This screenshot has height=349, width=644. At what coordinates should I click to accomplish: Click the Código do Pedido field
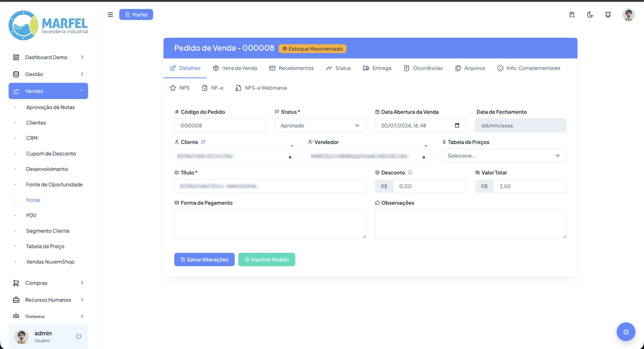[x=220, y=126]
